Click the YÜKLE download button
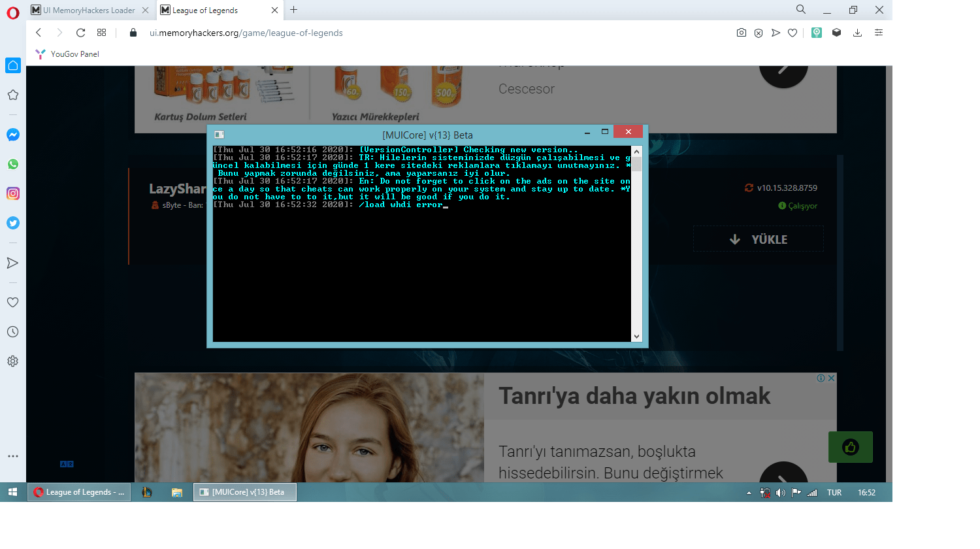 coord(759,239)
